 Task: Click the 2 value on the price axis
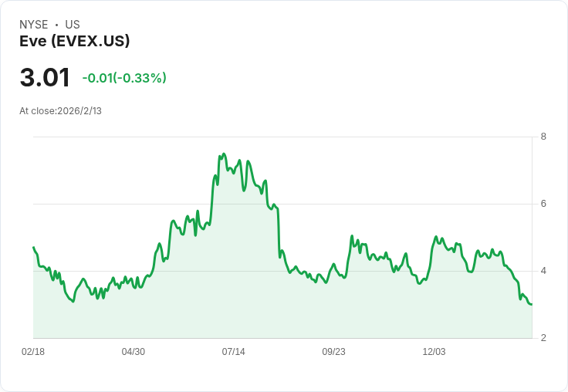click(543, 338)
